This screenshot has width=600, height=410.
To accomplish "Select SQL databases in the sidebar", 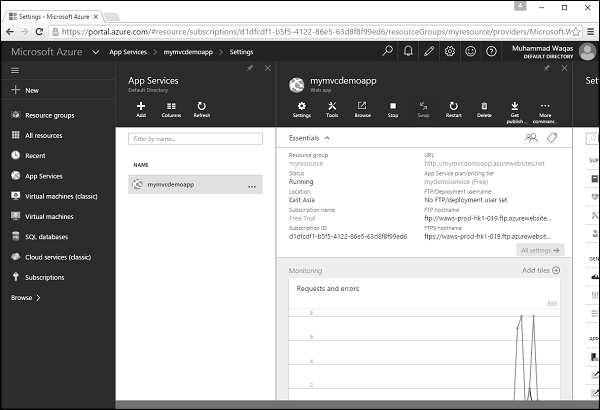I will point(45,236).
